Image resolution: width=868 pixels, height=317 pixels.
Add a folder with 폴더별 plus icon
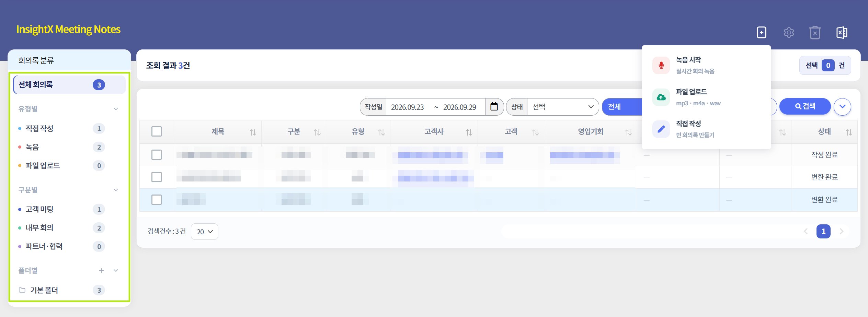point(101,270)
